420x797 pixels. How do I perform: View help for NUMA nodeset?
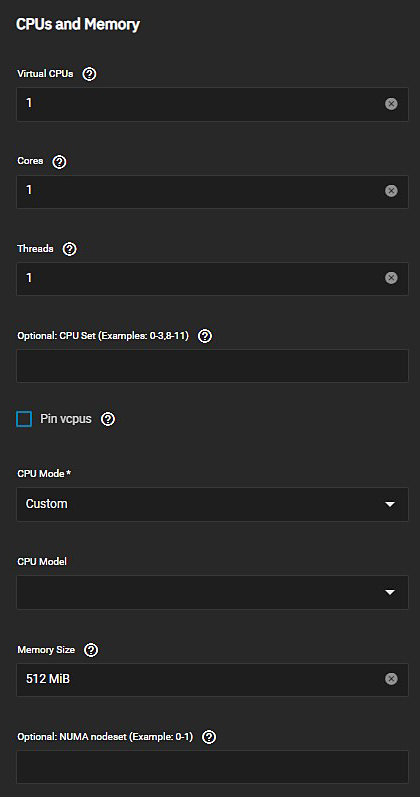click(209, 737)
